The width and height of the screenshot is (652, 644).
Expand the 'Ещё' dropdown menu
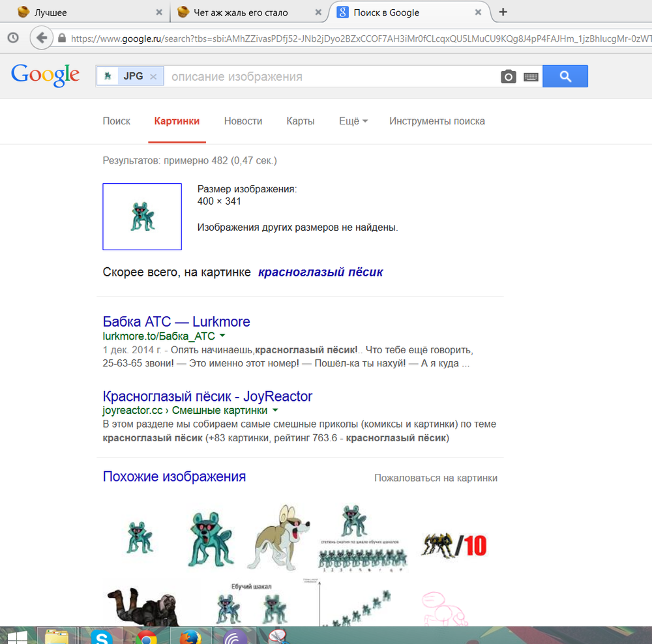pos(353,121)
